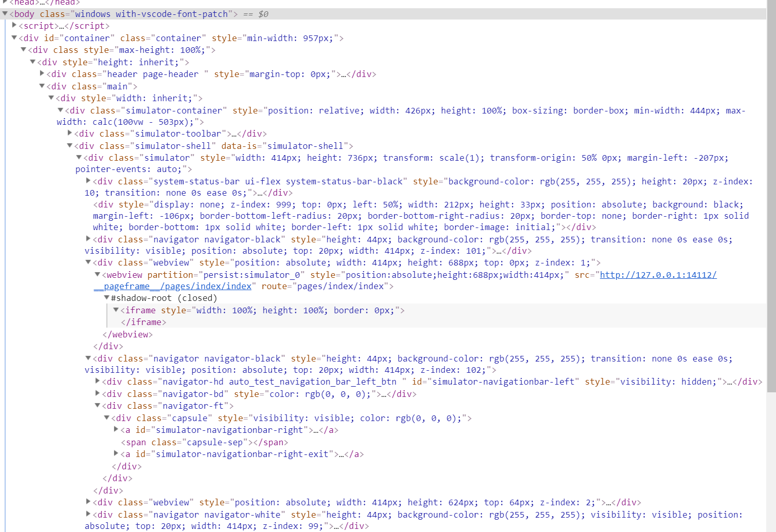The image size is (776, 532).
Task: Click the "windows with-vscode-font-patch" class value
Action: click(x=151, y=14)
